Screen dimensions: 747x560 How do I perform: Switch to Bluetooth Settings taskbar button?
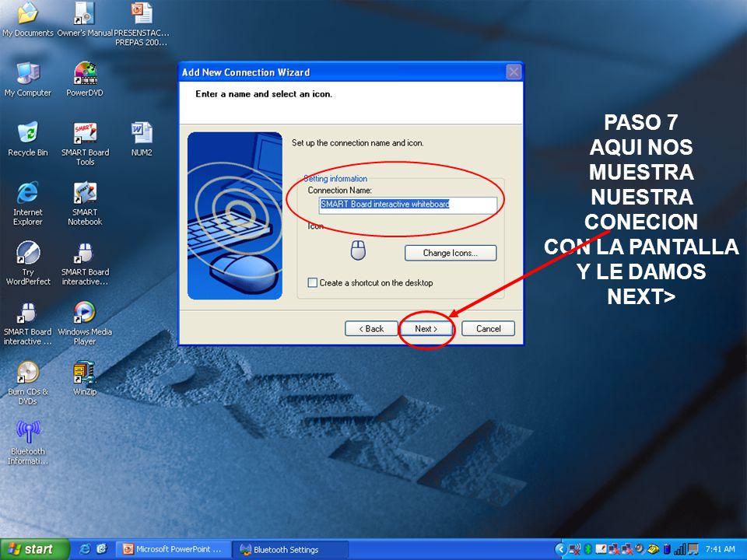click(x=290, y=549)
